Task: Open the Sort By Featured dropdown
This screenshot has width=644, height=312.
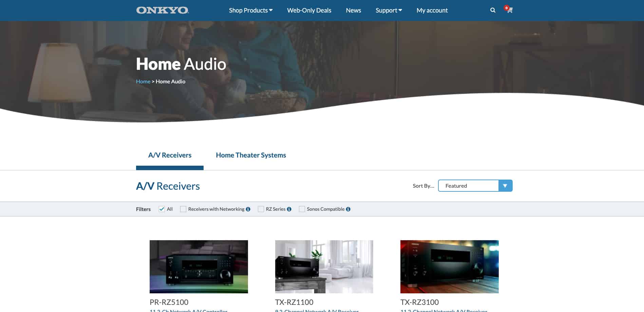Action: pos(475,186)
